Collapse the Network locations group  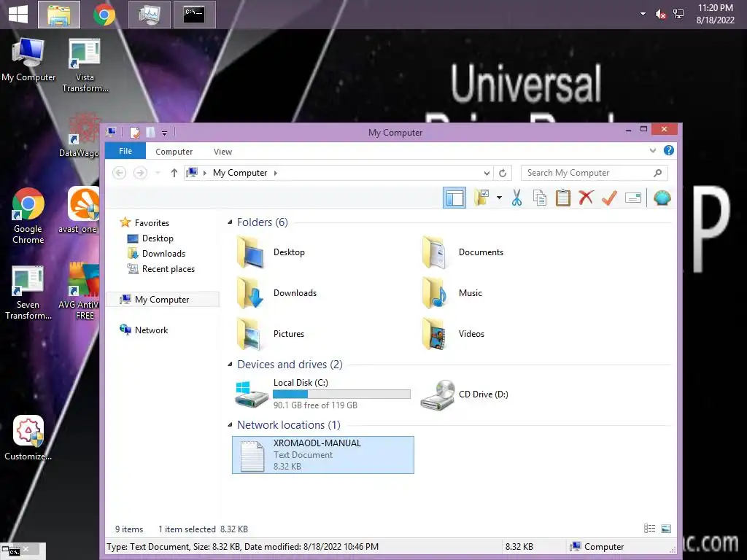pos(230,425)
